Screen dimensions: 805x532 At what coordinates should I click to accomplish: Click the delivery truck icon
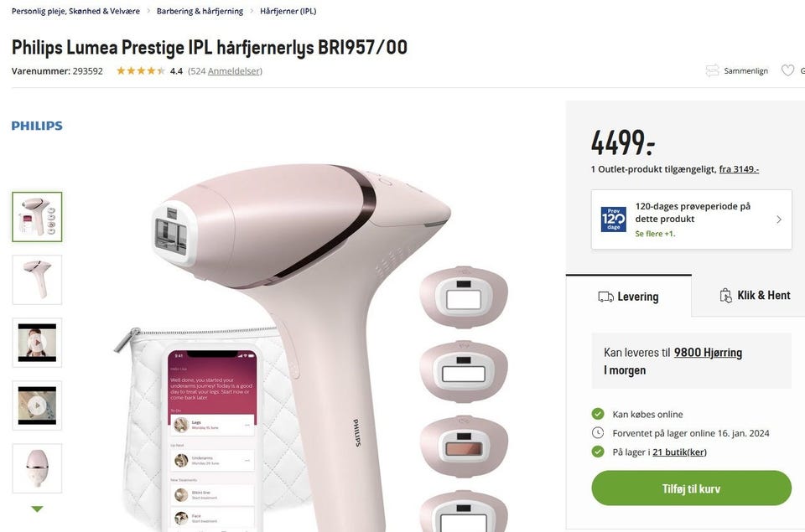pyautogui.click(x=605, y=297)
